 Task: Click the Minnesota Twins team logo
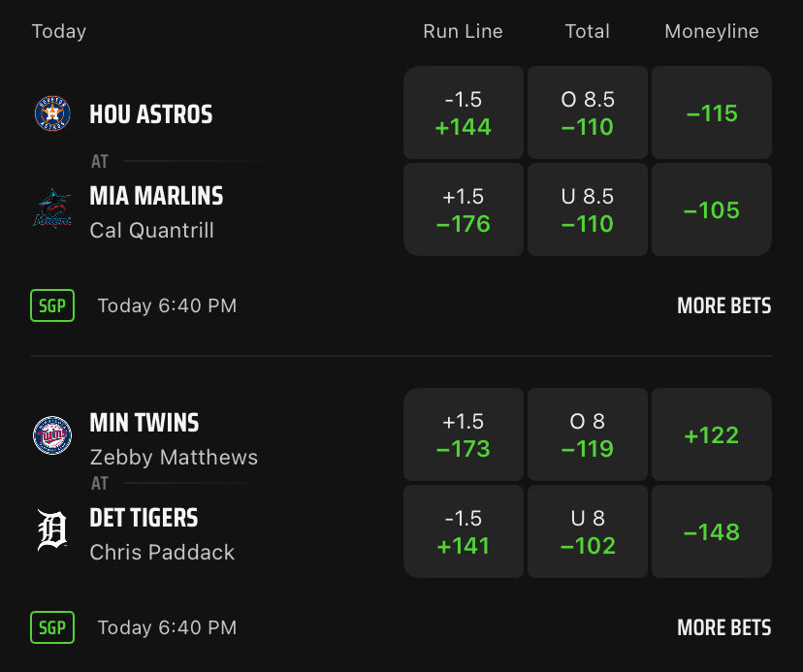pos(52,435)
